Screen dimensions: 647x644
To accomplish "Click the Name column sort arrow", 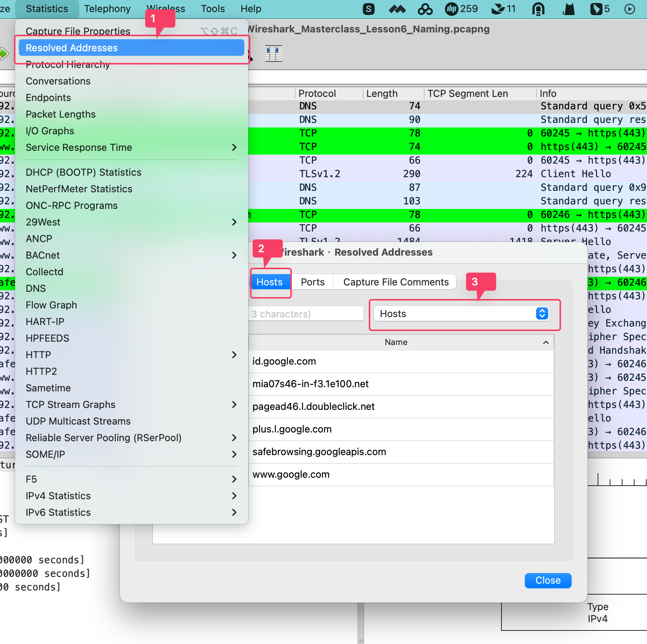I will click(x=546, y=342).
